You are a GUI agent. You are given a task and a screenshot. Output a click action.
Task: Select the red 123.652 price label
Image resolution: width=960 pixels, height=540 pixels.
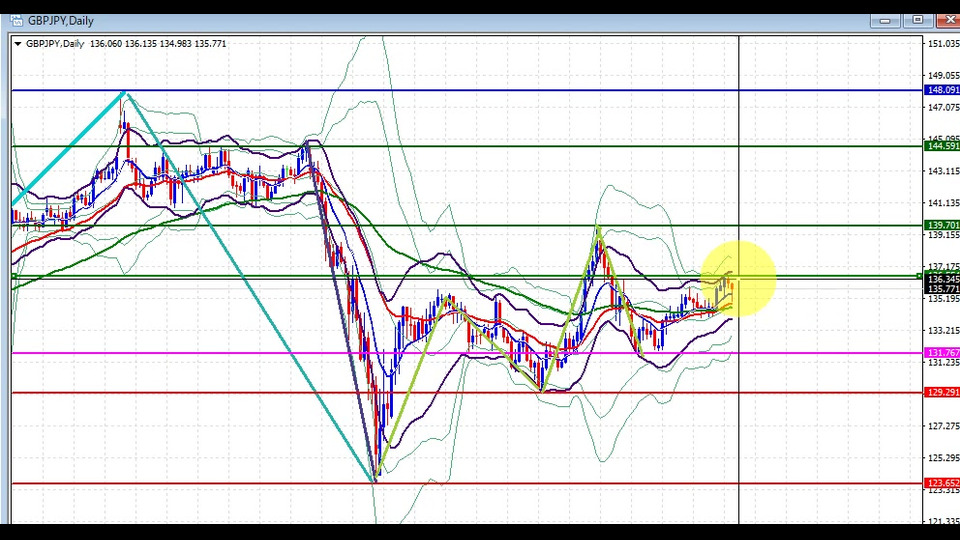tap(942, 483)
